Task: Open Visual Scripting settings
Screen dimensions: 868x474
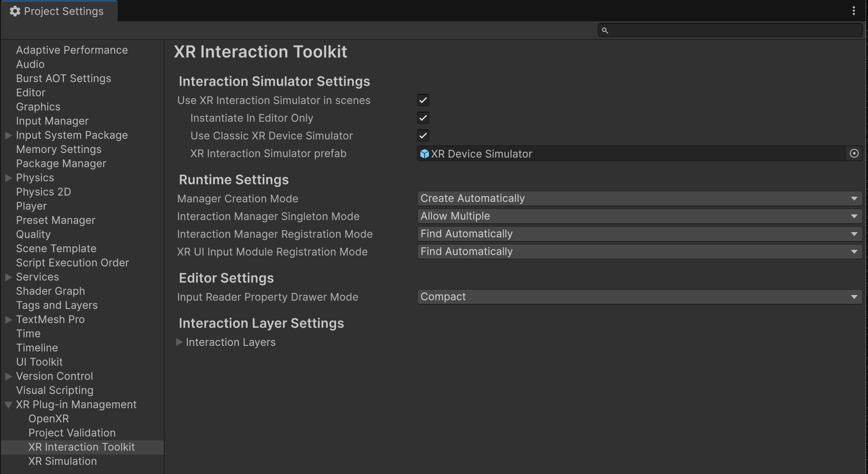Action: click(x=54, y=390)
